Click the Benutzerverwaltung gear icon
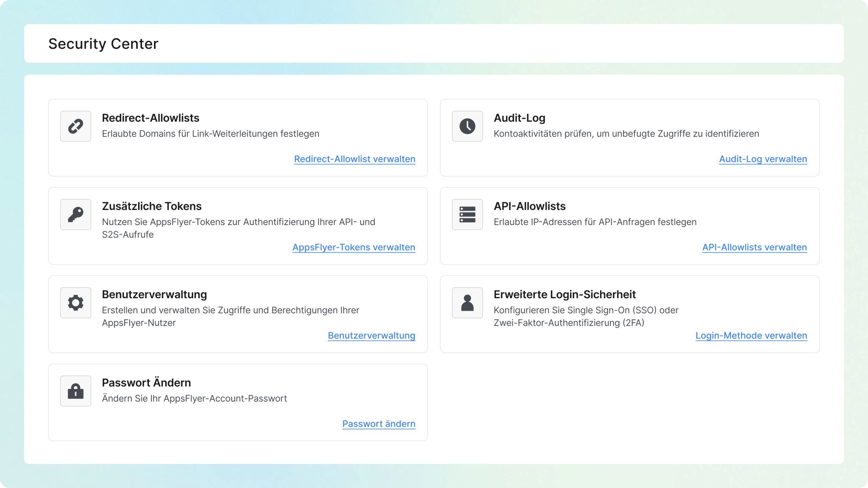868x488 pixels. 76,303
